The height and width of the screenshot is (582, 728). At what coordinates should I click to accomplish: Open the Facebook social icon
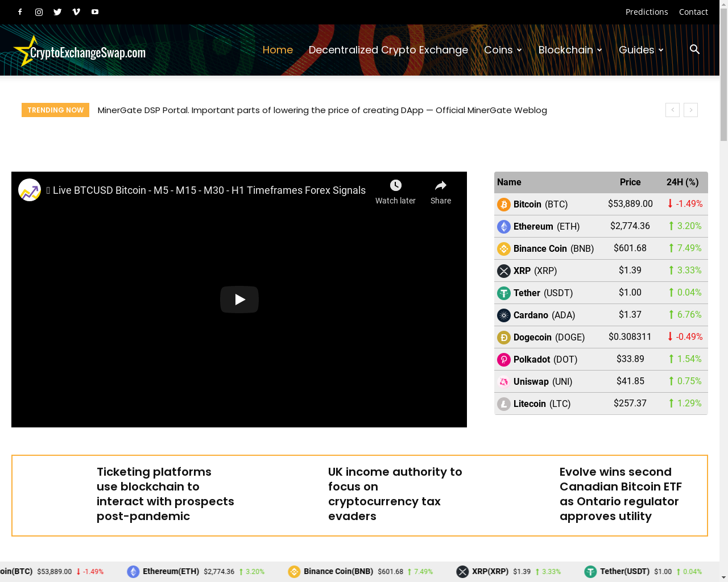pyautogui.click(x=20, y=12)
